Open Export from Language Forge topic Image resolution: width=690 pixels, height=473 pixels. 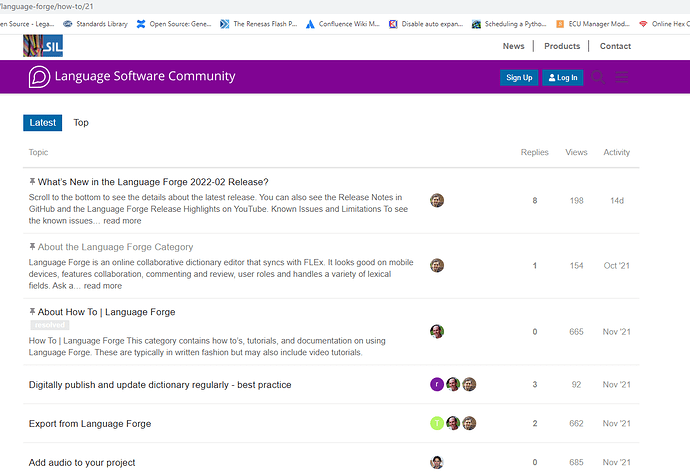90,424
